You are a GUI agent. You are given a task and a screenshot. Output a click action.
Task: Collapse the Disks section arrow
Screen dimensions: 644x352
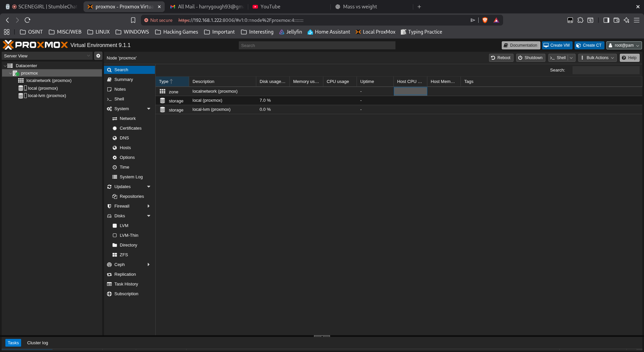tap(149, 216)
